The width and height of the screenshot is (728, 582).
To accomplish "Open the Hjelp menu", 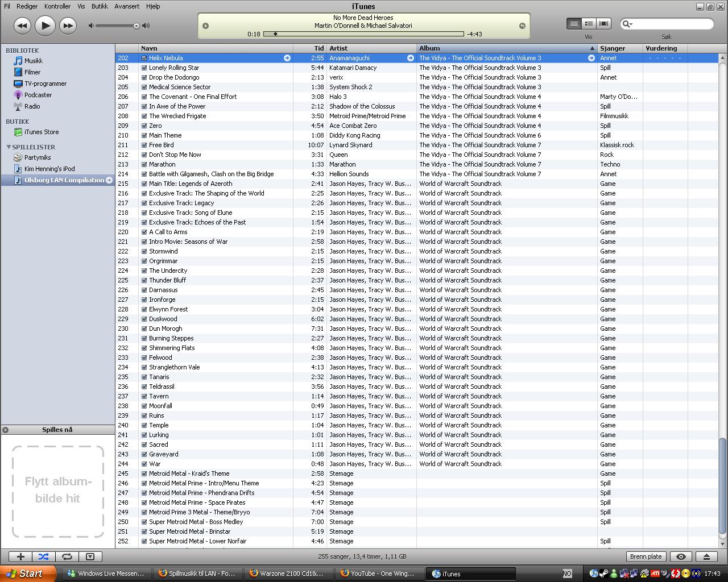I will point(153,6).
